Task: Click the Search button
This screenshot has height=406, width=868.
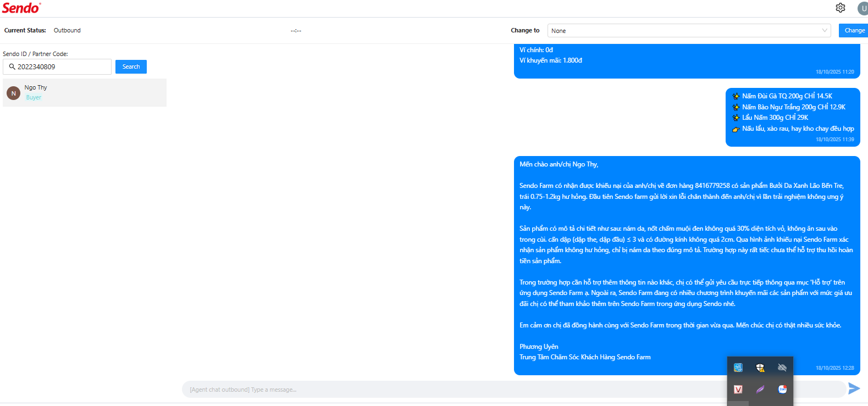Action: click(131, 66)
